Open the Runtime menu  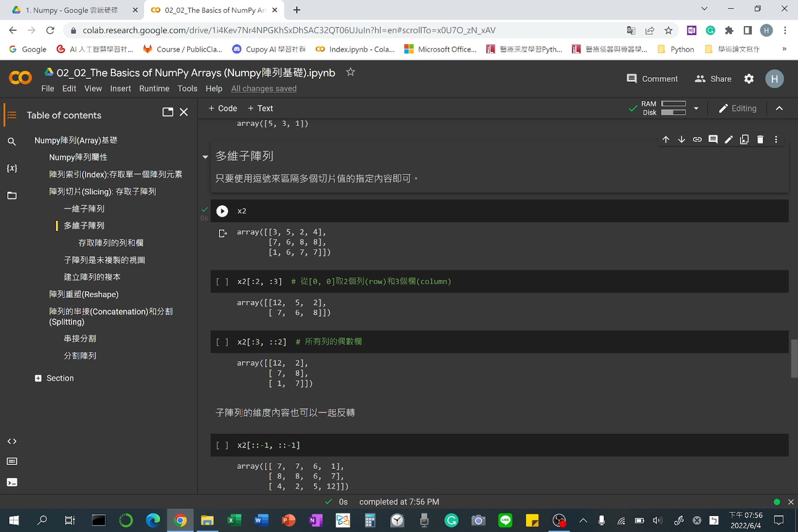coord(154,88)
